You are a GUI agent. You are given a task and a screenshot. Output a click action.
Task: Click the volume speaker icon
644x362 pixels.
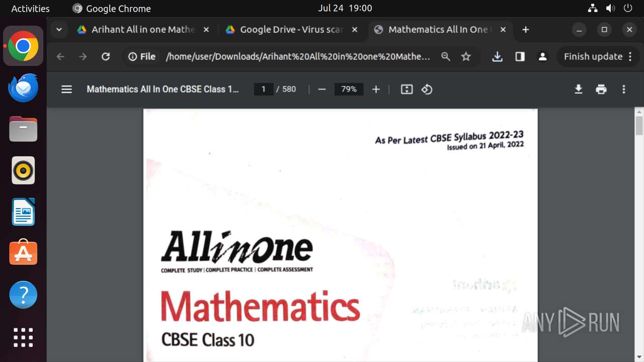coord(610,8)
